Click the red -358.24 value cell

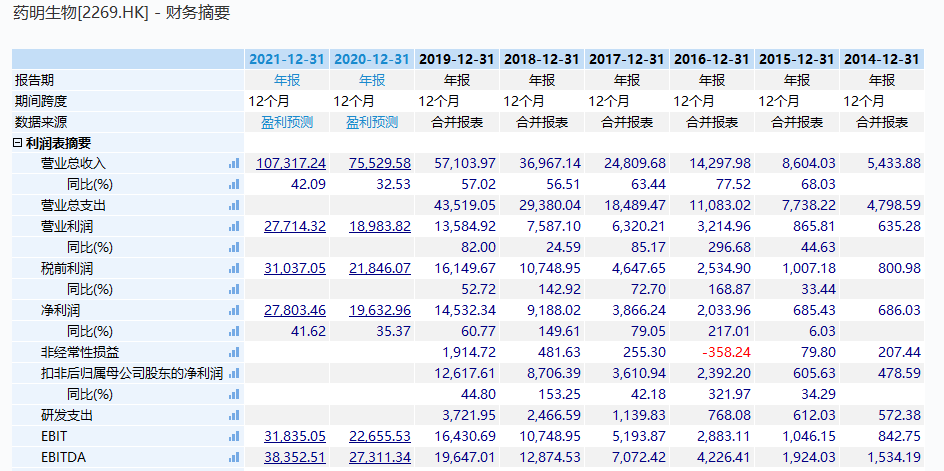(728, 352)
